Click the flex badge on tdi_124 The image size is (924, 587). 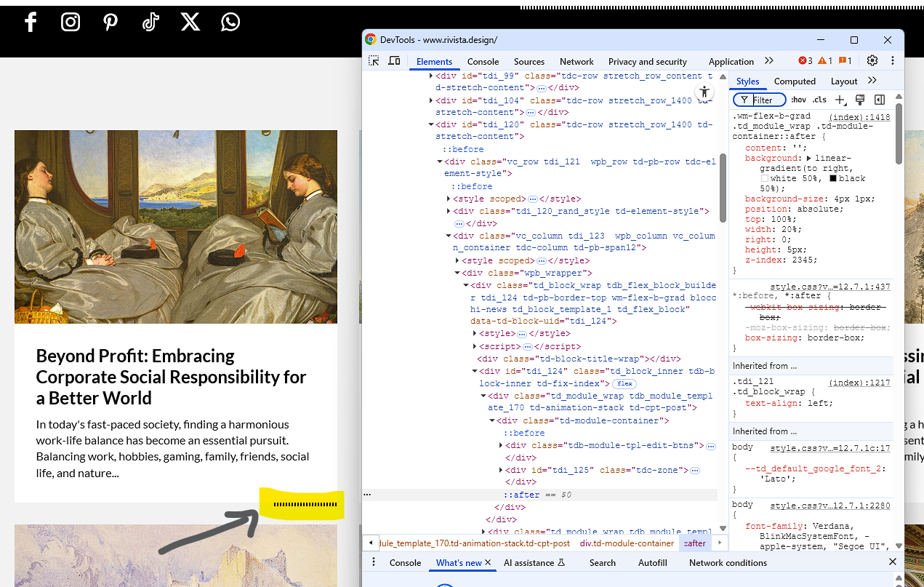(x=624, y=383)
